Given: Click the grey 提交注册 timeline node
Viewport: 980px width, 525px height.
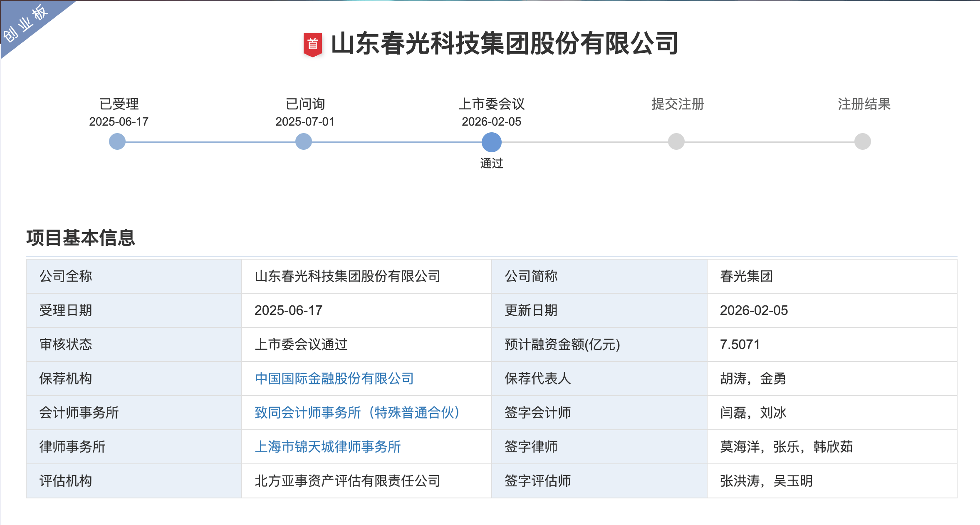Looking at the screenshot, I should 676,141.
